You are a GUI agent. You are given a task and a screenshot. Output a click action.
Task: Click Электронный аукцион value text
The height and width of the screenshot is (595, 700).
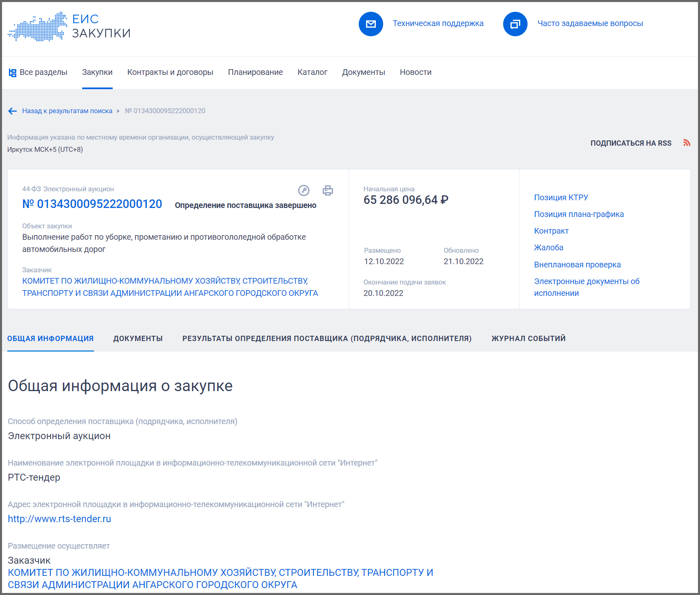59,436
